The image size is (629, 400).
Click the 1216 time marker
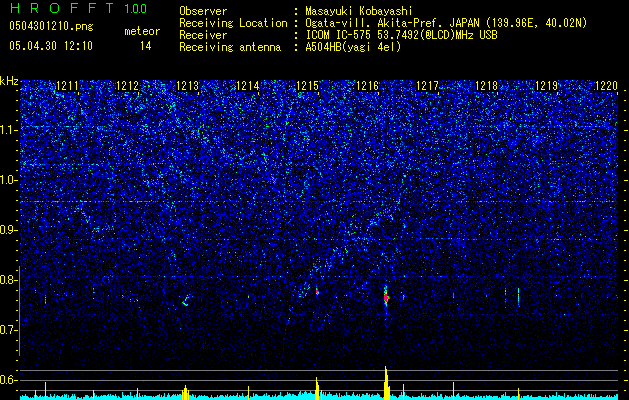[367, 86]
